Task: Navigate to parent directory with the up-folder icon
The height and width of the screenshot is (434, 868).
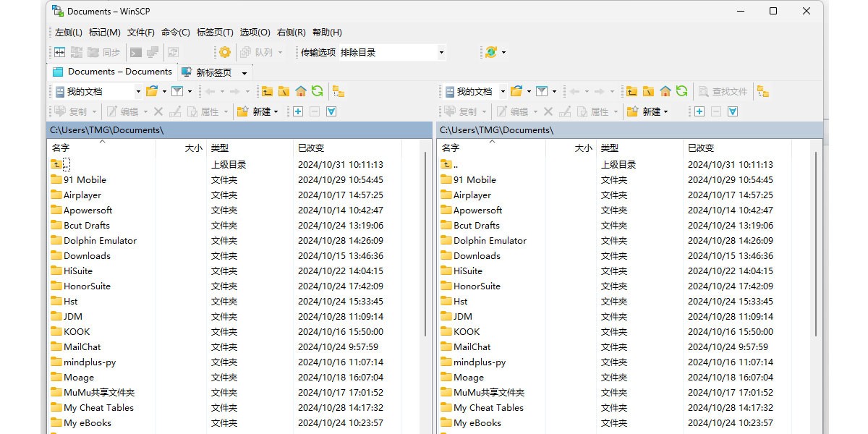Action: [265, 91]
